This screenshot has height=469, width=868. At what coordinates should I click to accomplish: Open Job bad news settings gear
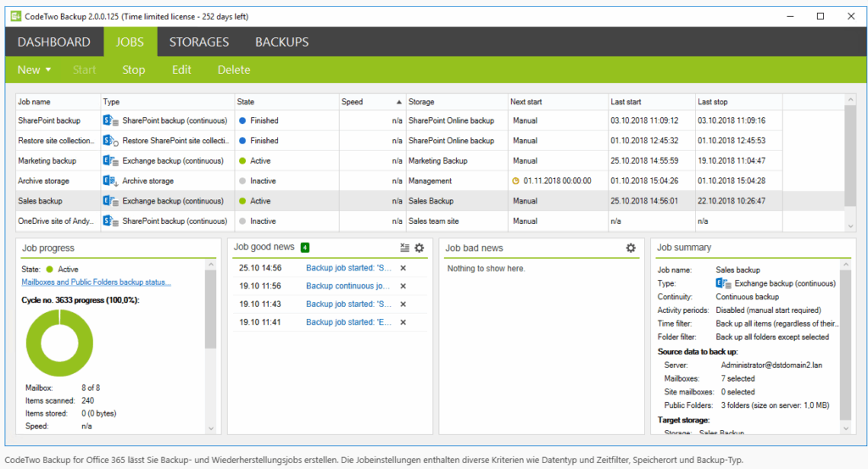pyautogui.click(x=631, y=248)
